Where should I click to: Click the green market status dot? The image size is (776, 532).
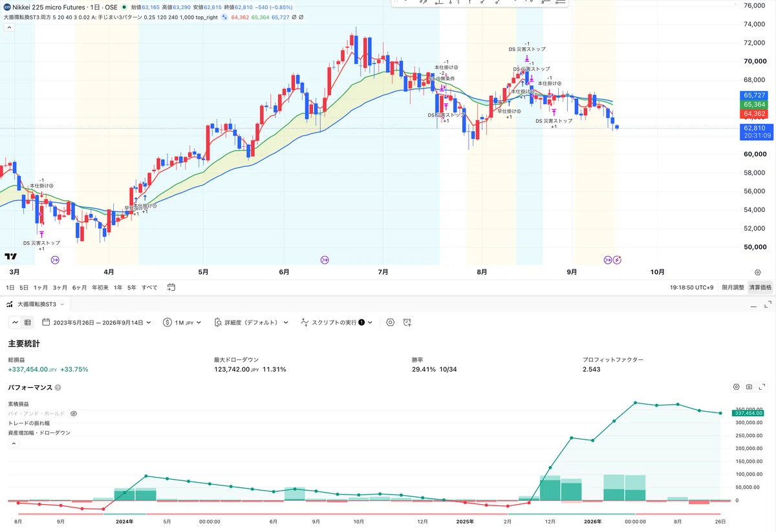click(124, 6)
